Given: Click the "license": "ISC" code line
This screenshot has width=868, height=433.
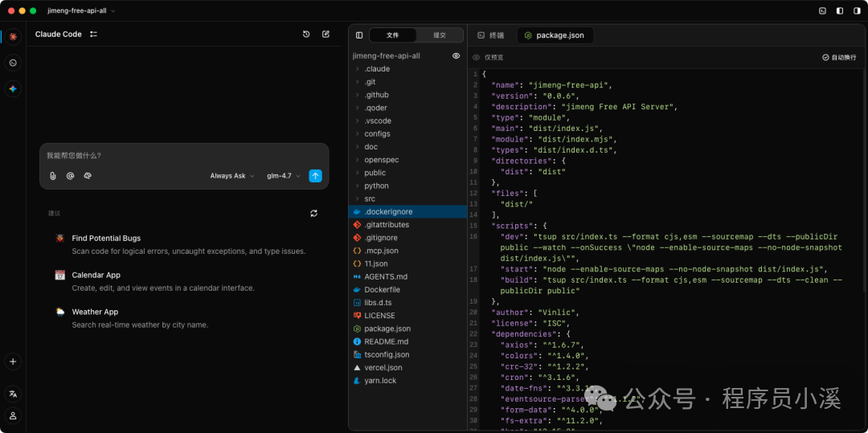Looking at the screenshot, I should 533,323.
